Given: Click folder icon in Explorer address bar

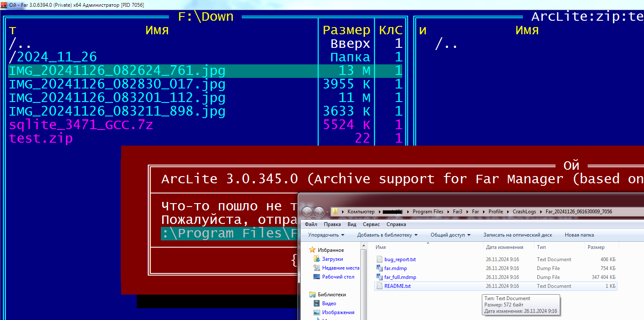Looking at the screenshot, I should point(335,212).
